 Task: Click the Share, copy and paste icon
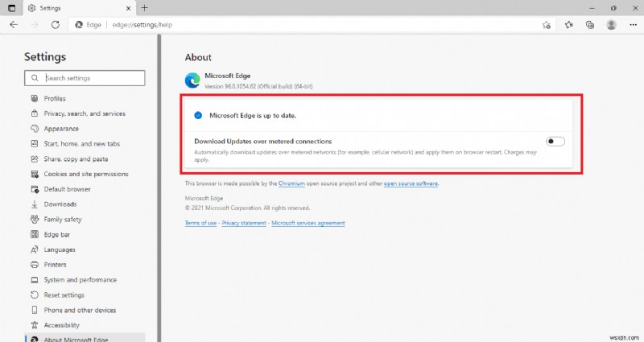point(35,159)
